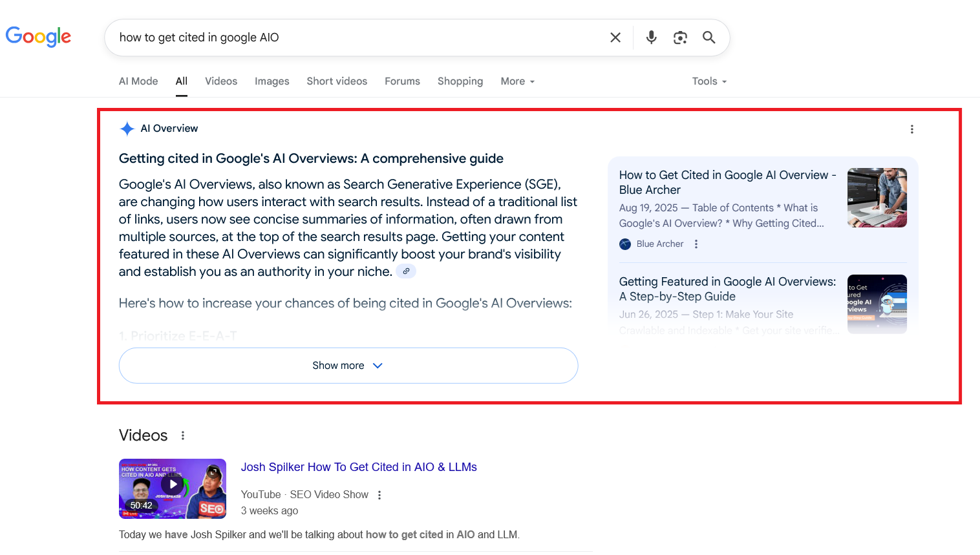The image size is (980, 555).
Task: Open three-dot menu beside Videos heading
Action: click(183, 435)
